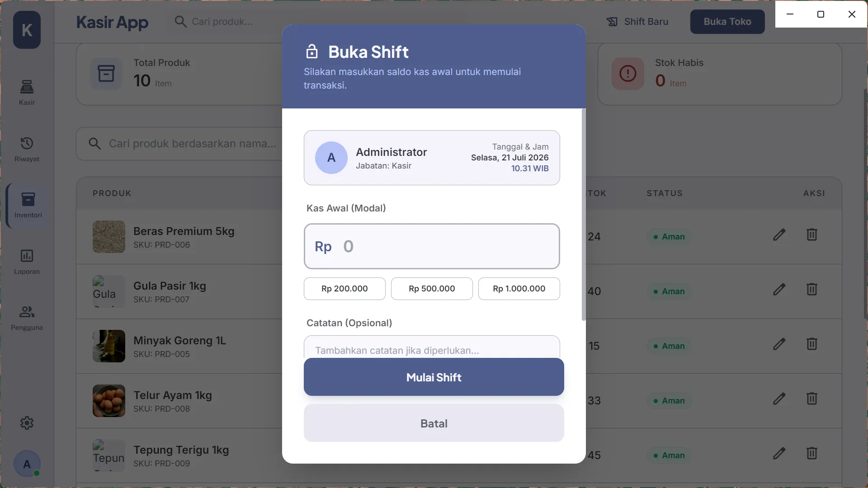Choose the Rp 1.000.000 preset amount
Screen dimensions: 868x488
click(x=519, y=289)
